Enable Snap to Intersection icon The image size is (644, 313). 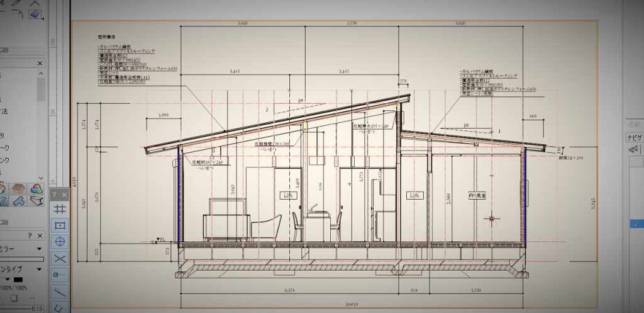60,258
